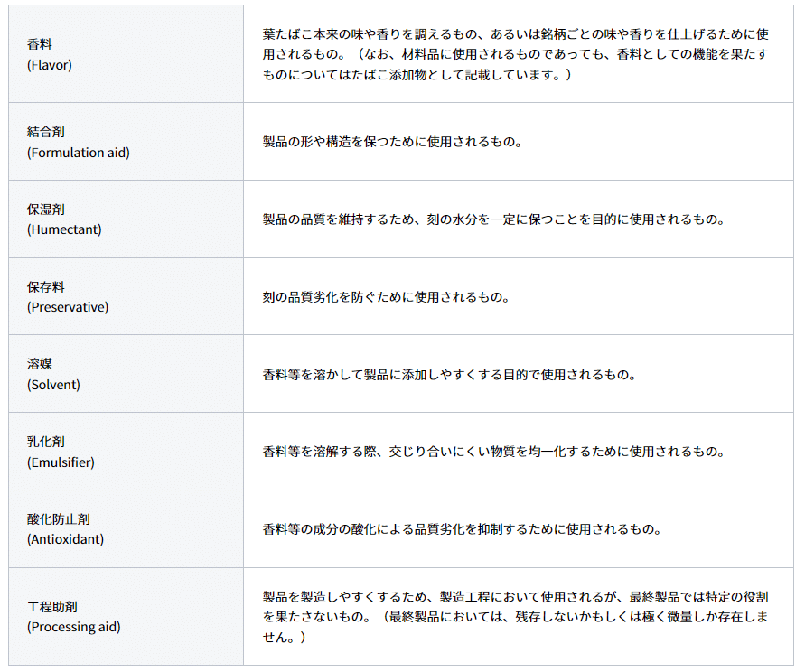The width and height of the screenshot is (805, 672).
Task: Click the 溶媒 (Solvent) category cell
Action: tap(126, 374)
